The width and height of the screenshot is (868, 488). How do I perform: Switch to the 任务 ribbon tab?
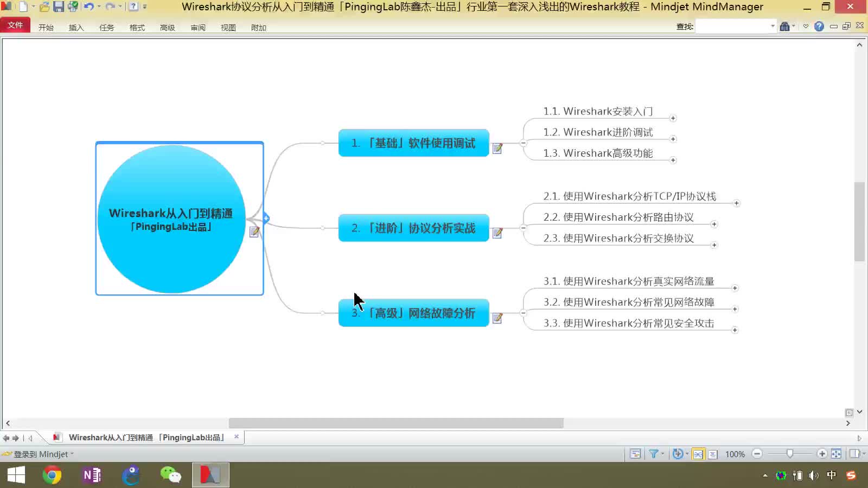106,27
